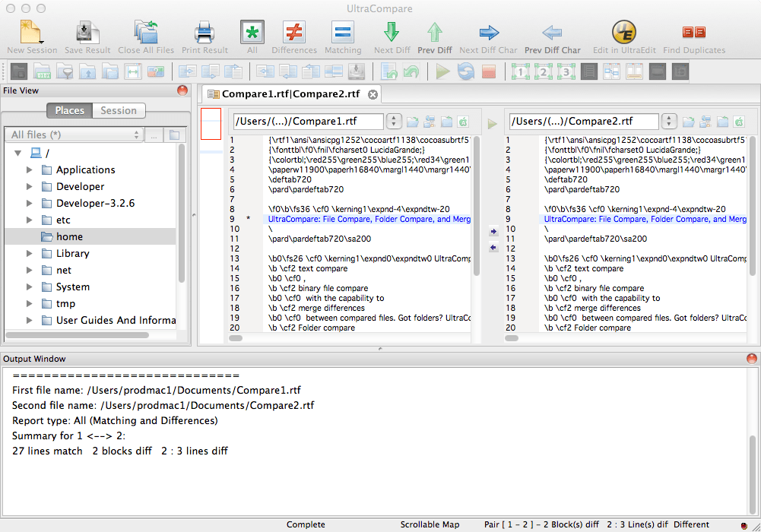
Task: Open file browse icon next to Compare2.rtf path
Action: (x=689, y=122)
